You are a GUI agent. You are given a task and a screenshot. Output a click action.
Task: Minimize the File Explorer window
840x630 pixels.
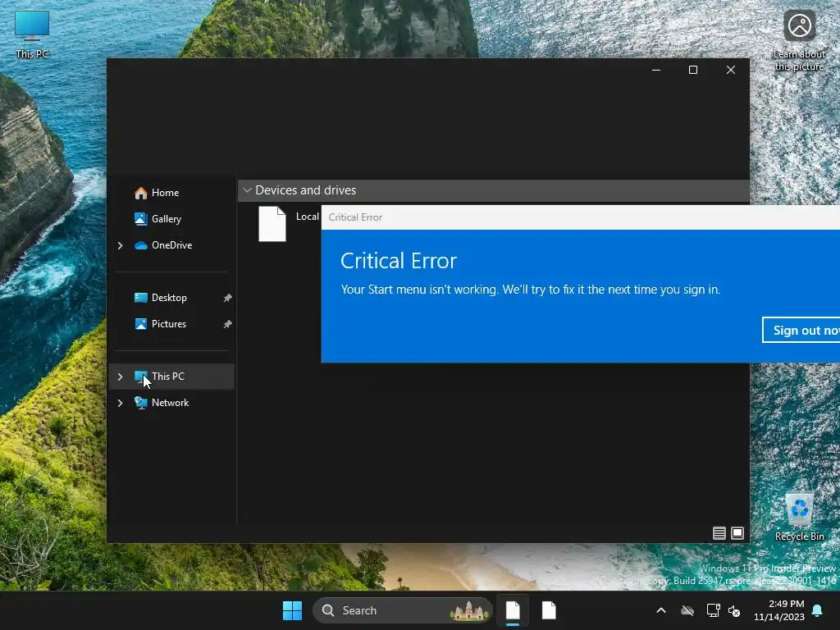(656, 70)
